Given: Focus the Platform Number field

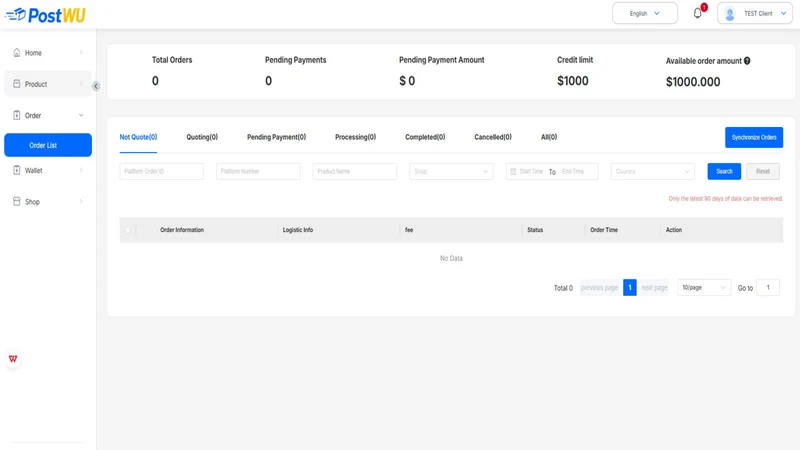Looking at the screenshot, I should point(258,171).
